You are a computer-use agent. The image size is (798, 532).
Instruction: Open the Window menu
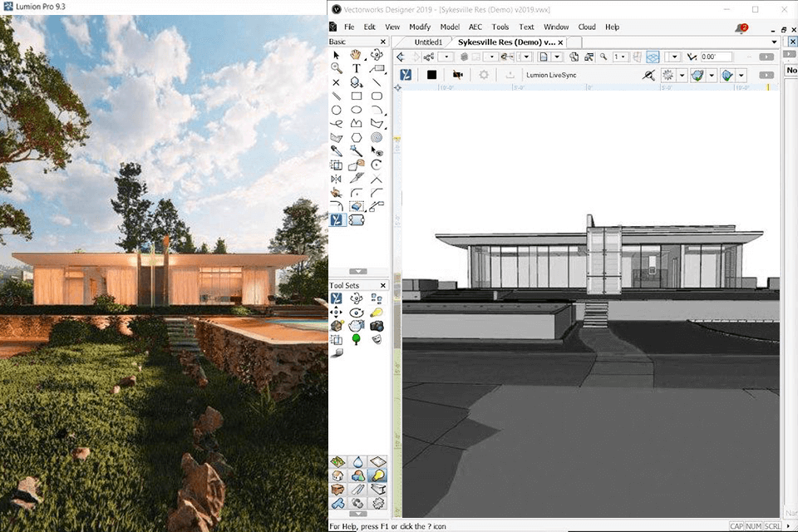[556, 27]
